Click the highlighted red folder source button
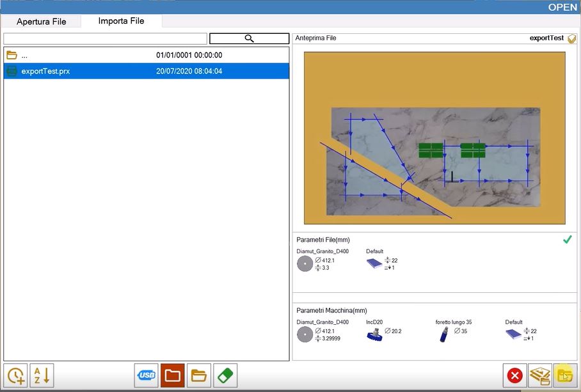The image size is (581, 392). tap(173, 375)
